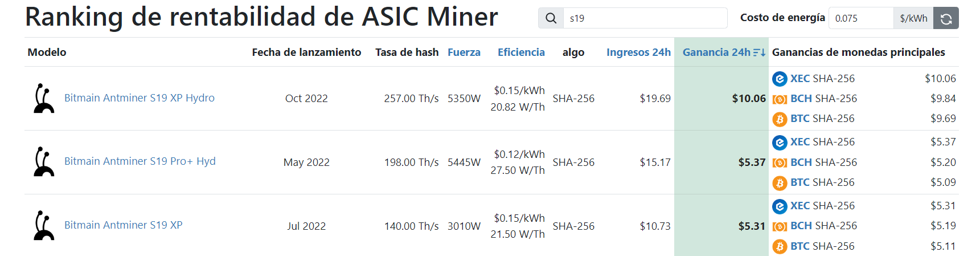Image resolution: width=980 pixels, height=256 pixels.
Task: Click the BTC coin icon in first row
Action: tap(780, 119)
